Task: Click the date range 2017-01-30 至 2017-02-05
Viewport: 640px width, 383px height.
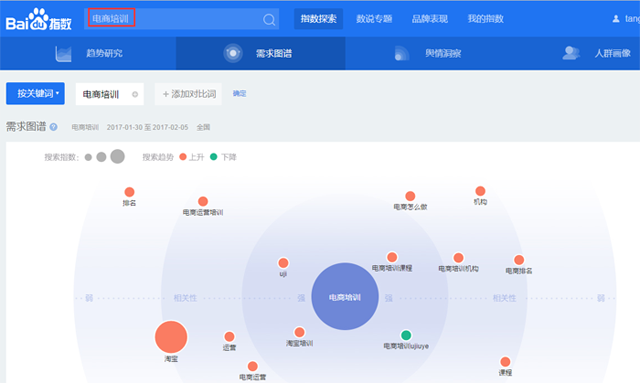Action: 147,127
